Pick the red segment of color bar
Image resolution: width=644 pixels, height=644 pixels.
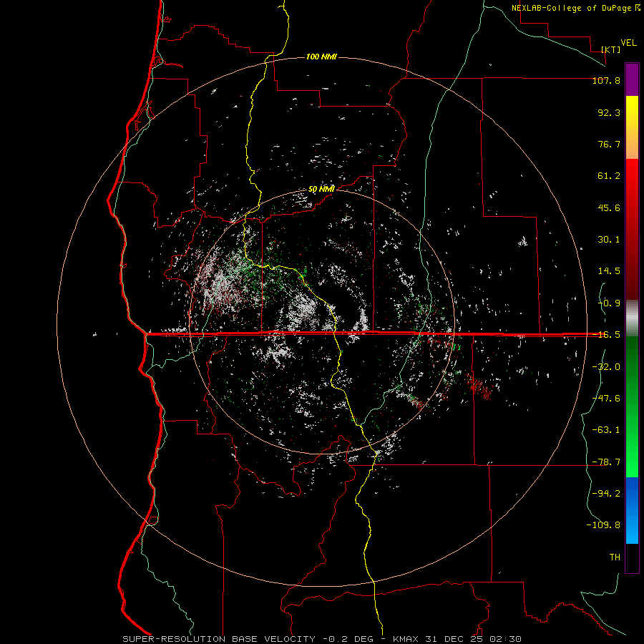[x=632, y=229]
